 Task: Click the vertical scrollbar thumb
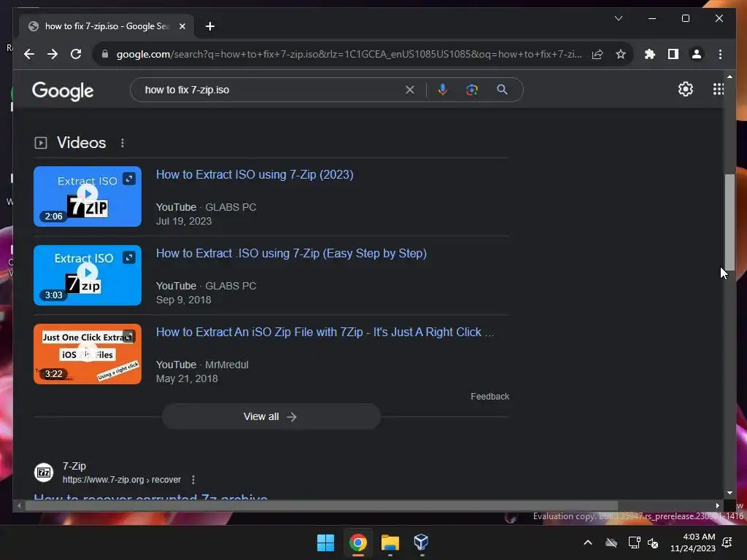point(729,222)
